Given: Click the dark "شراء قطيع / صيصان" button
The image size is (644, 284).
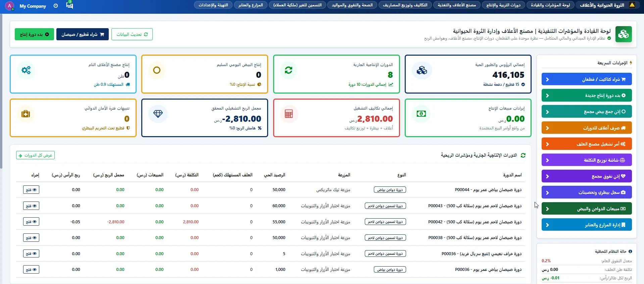Looking at the screenshot, I should tap(83, 34).
